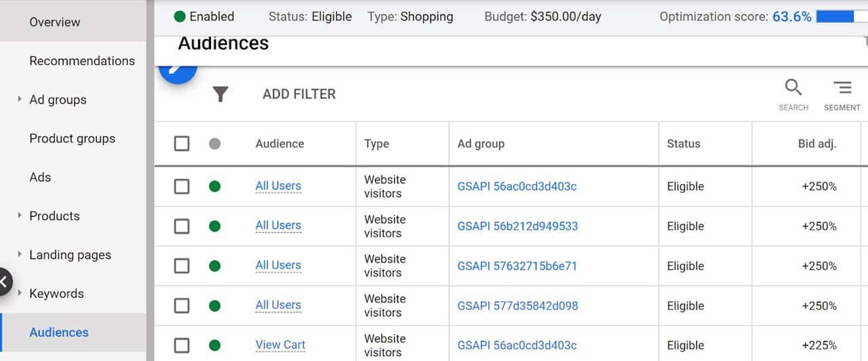
Task: Expand the Ad groups sidebar item
Action: click(x=20, y=100)
